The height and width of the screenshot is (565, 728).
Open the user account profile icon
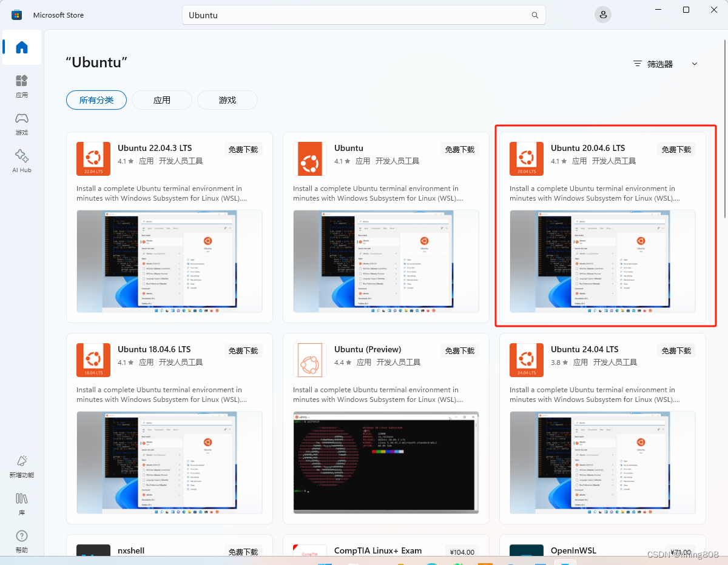pyautogui.click(x=602, y=15)
